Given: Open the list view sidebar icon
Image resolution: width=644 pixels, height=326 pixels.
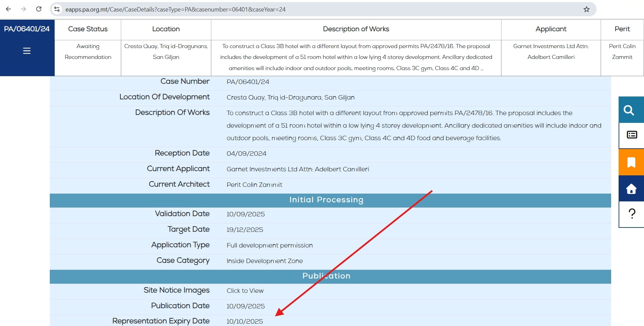Looking at the screenshot, I should tap(631, 135).
